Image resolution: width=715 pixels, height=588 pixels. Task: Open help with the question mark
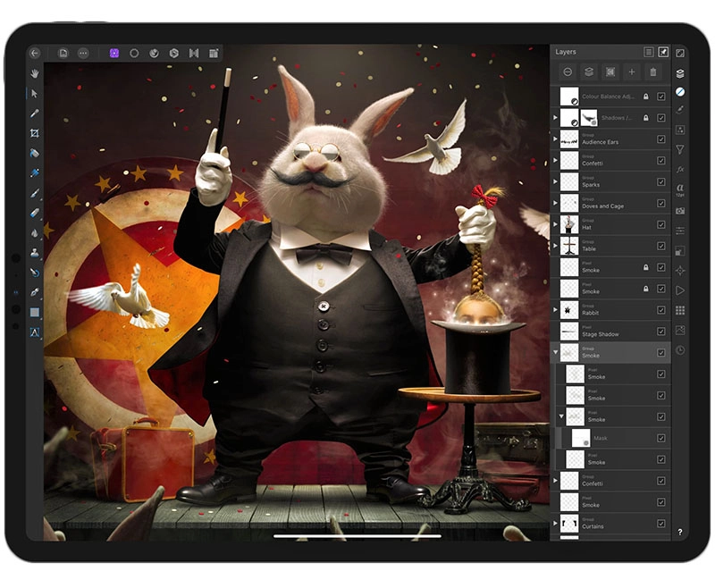[x=680, y=532]
